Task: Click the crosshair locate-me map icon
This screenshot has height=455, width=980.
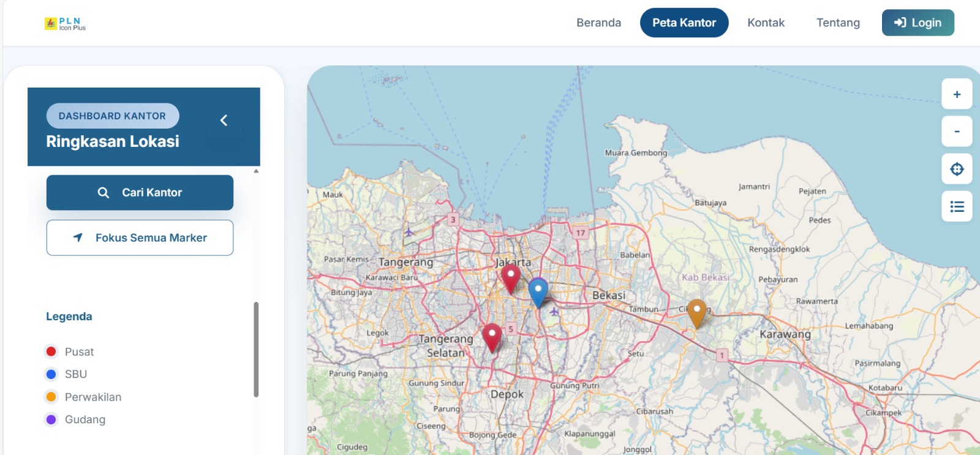Action: [x=957, y=169]
